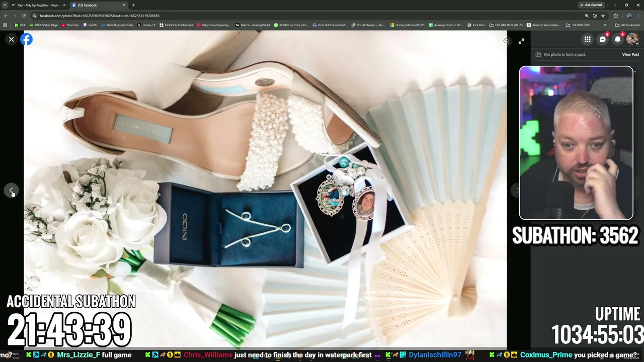Open the Kick VOD Download bookmark
This screenshot has width=644, height=362.
(x=330, y=25)
